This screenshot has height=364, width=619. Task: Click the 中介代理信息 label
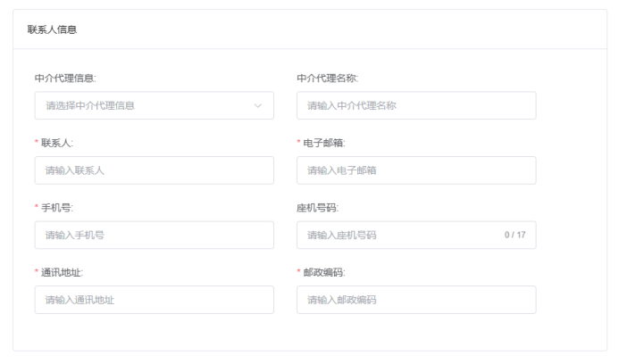pyautogui.click(x=65, y=79)
